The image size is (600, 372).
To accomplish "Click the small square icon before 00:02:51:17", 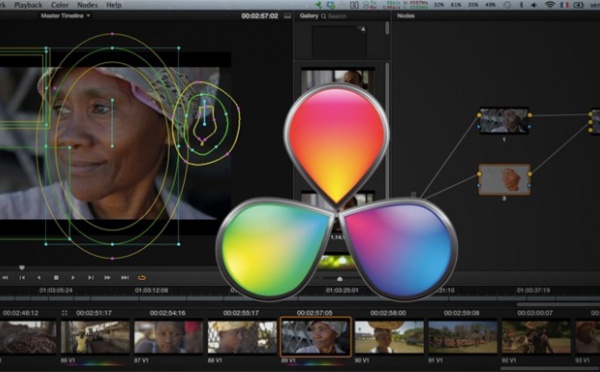I will pyautogui.click(x=64, y=313).
